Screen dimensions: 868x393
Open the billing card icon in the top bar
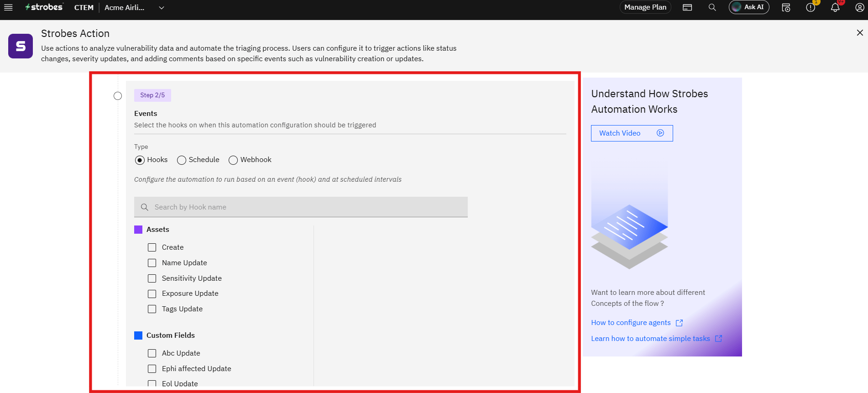click(687, 7)
